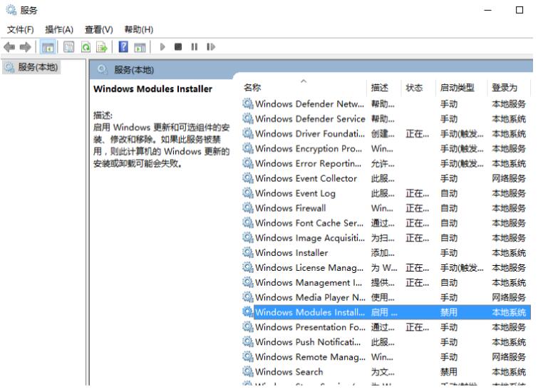This screenshot has height=392, width=543.
Task: Open the 文件(F) menu
Action: coord(21,29)
